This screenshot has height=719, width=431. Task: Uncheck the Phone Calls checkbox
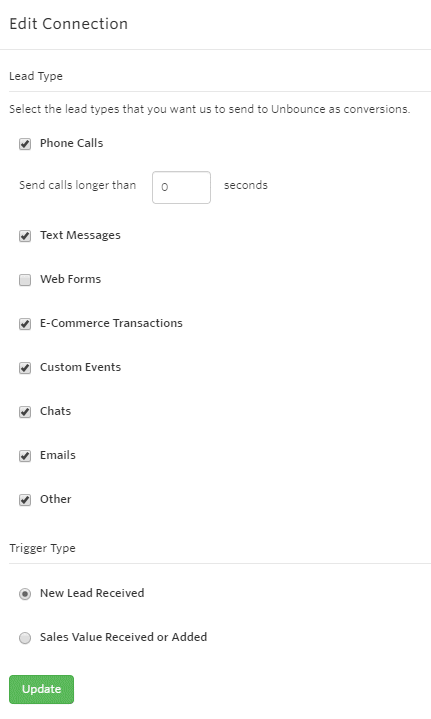[x=25, y=144]
